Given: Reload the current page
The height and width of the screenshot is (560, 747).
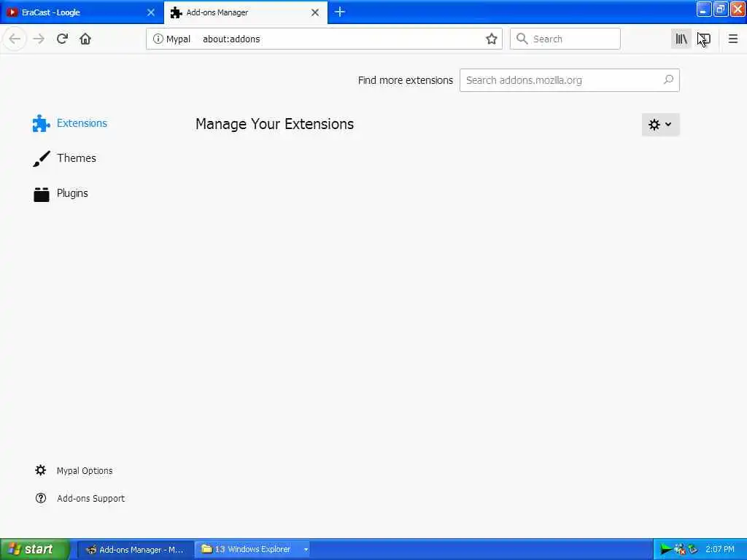Looking at the screenshot, I should tap(62, 39).
